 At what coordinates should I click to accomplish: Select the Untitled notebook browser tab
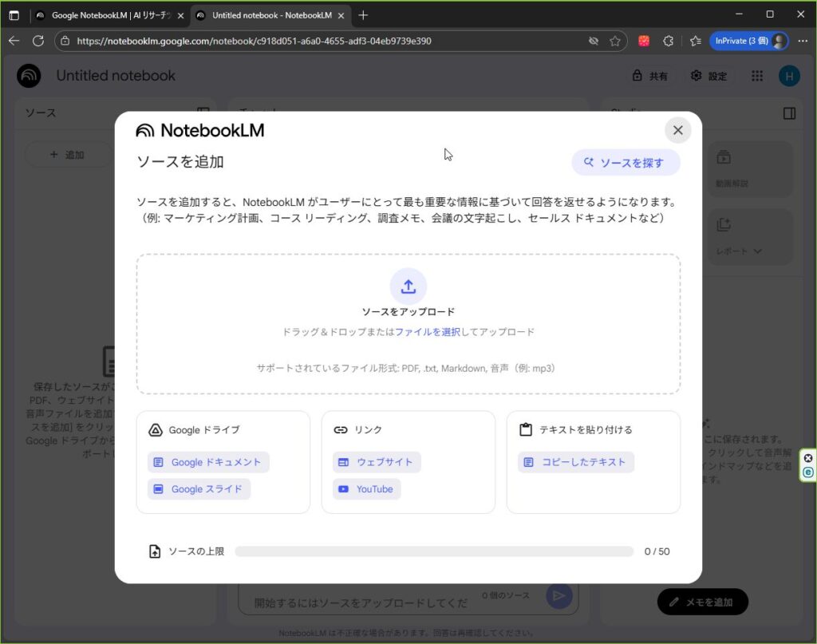click(270, 16)
